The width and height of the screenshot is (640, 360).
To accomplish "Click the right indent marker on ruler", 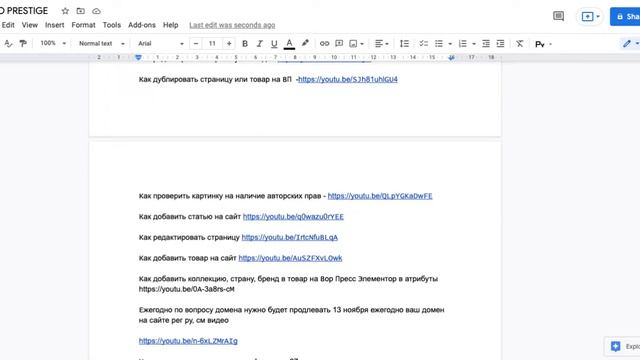I will 451,58.
